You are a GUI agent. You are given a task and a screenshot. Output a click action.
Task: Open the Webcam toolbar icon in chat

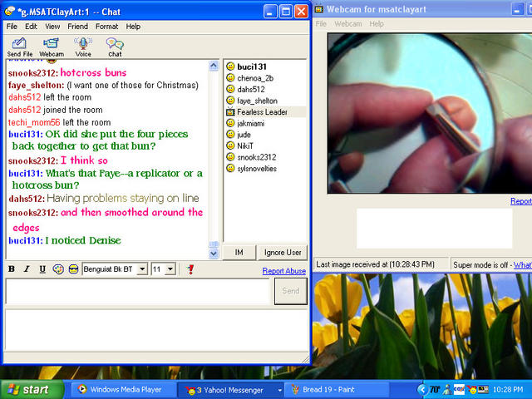[52, 47]
